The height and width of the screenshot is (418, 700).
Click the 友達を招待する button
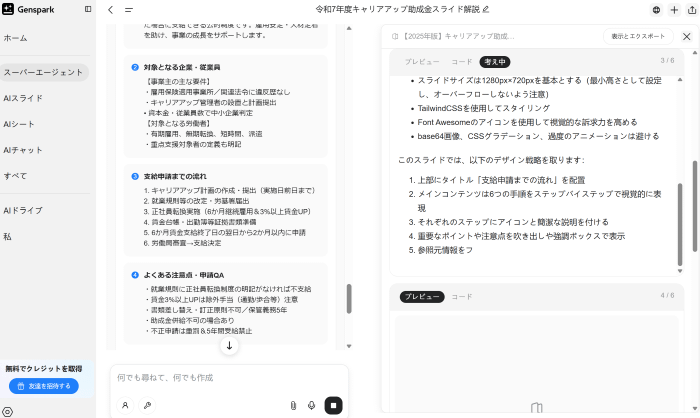point(43,385)
